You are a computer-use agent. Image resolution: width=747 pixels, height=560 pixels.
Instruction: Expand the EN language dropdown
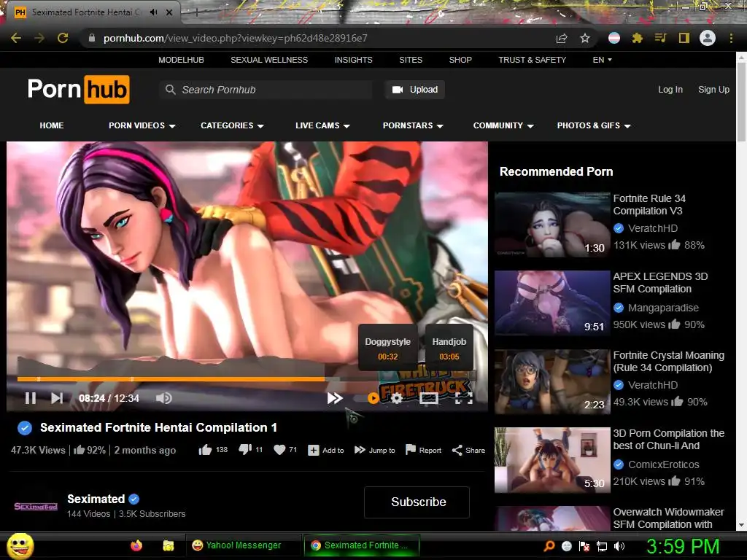point(602,60)
